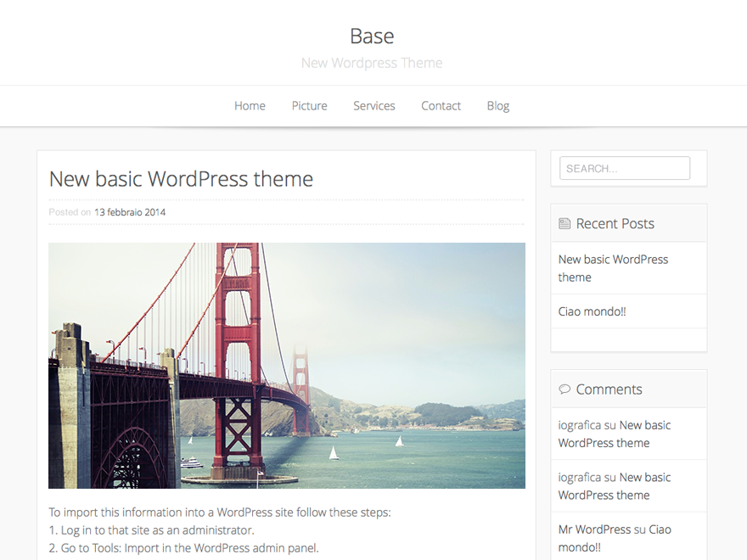This screenshot has width=747, height=560.
Task: Open the Services menu item
Action: pos(374,106)
